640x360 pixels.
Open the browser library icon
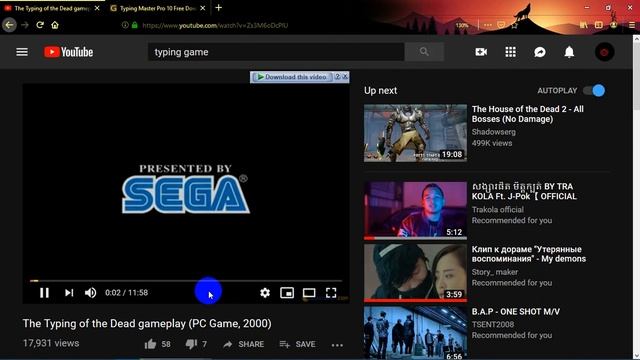coord(584,25)
